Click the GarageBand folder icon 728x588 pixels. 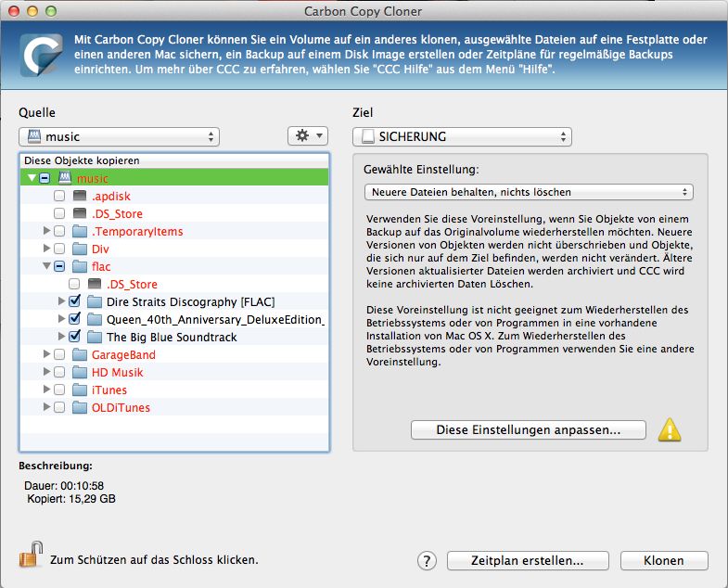pos(80,355)
